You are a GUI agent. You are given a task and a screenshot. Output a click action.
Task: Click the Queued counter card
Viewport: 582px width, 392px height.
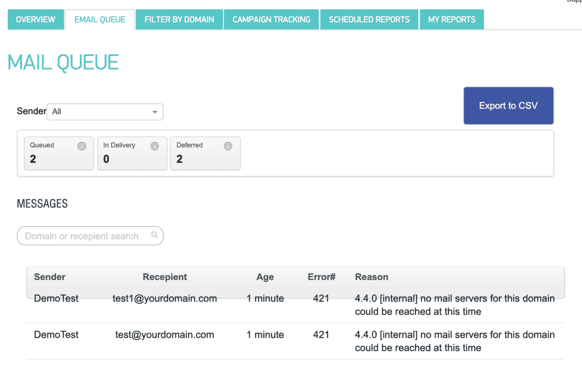pyautogui.click(x=59, y=154)
